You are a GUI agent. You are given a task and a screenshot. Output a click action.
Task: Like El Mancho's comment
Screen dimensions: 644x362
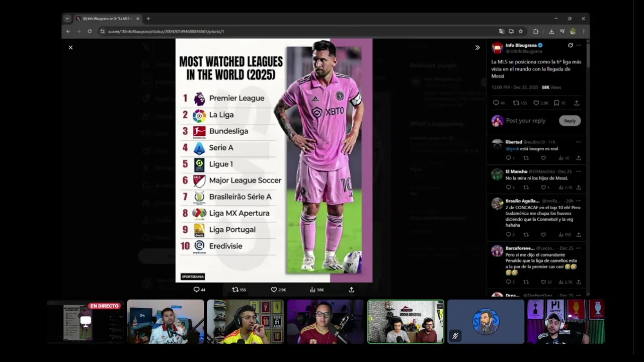(544, 188)
